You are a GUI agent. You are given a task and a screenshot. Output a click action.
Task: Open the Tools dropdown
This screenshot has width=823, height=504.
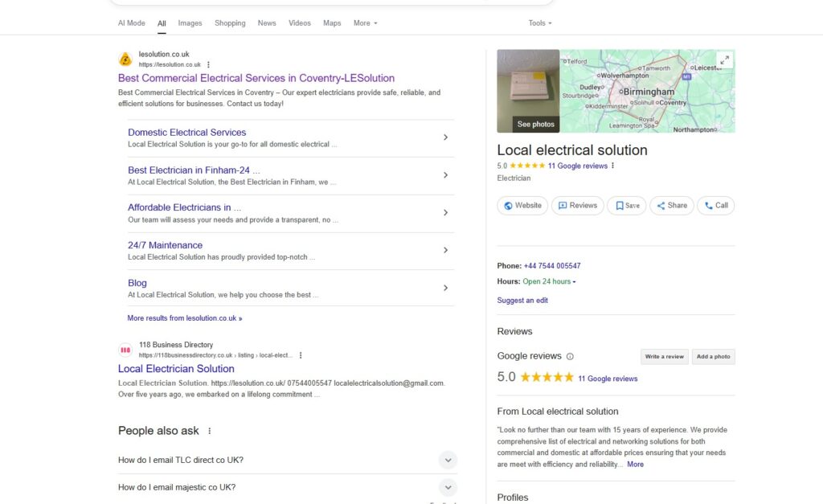[x=540, y=23]
